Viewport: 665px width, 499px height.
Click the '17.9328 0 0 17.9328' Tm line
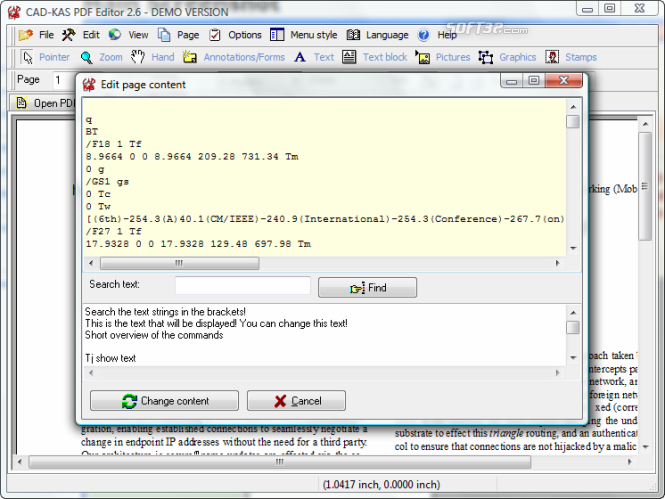[x=198, y=244]
